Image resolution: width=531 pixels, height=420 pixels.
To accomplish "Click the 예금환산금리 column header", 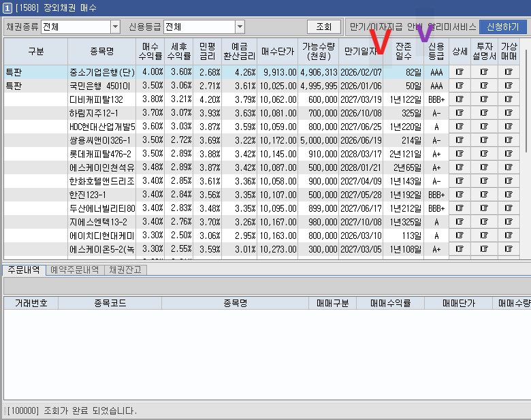I will click(240, 52).
